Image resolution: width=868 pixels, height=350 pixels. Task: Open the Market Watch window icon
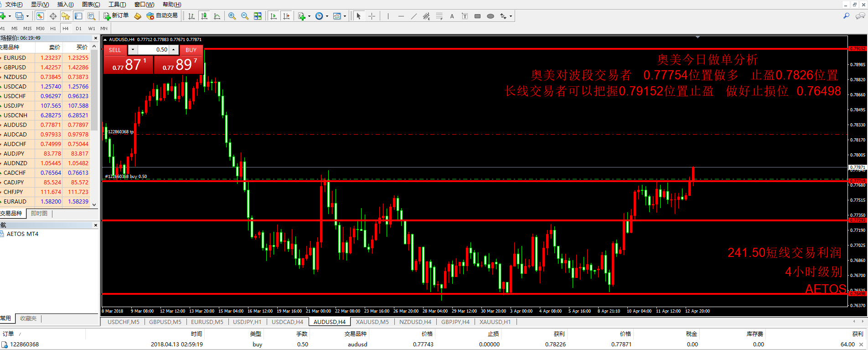tap(40, 16)
